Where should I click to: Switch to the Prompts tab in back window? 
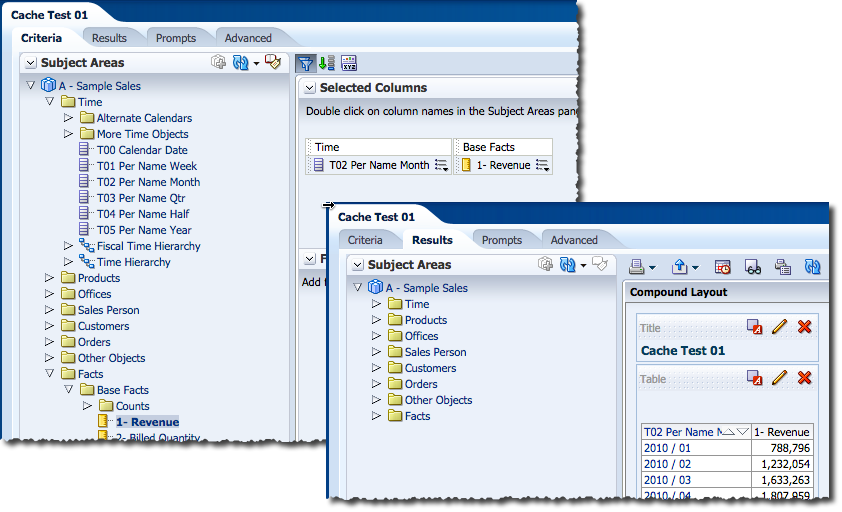pyautogui.click(x=176, y=38)
